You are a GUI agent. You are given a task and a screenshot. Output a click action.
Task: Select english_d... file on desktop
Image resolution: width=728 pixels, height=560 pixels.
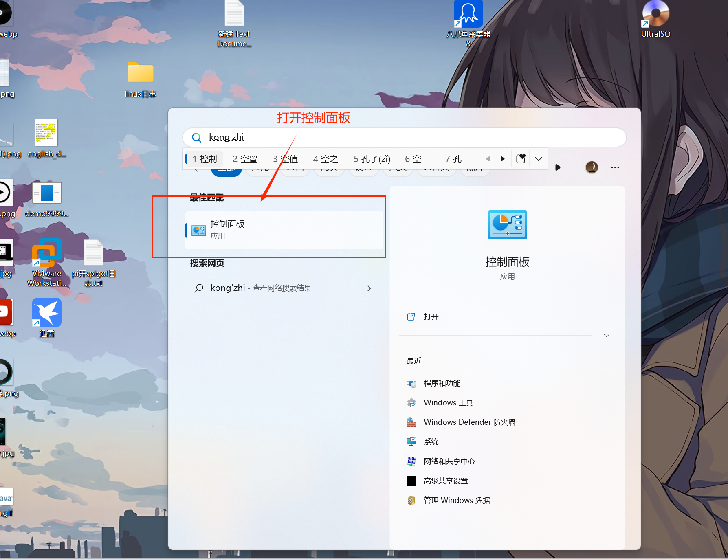tap(46, 138)
